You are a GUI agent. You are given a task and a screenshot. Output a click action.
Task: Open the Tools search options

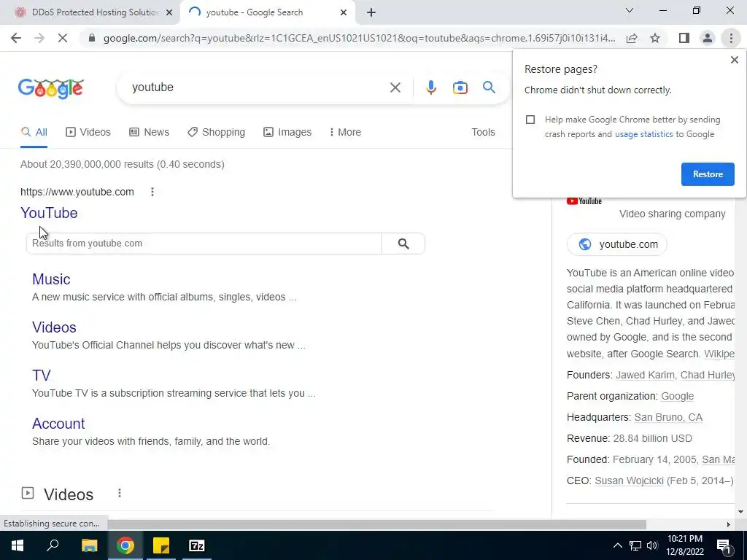[x=483, y=133]
